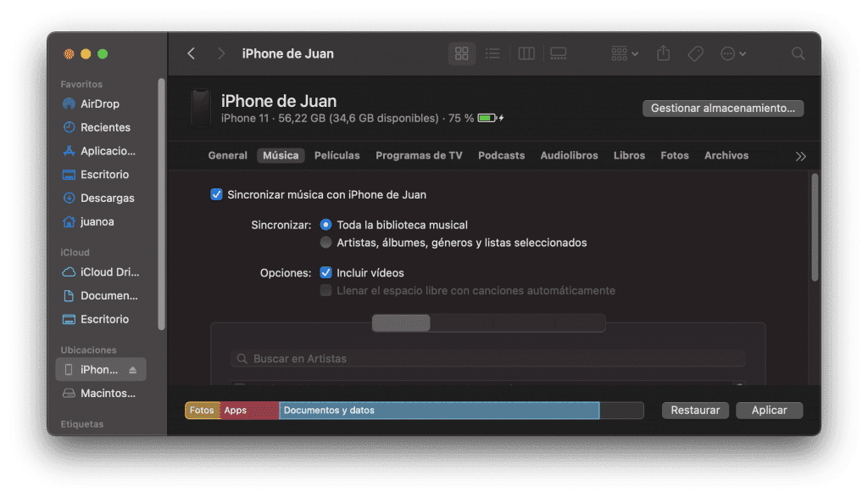This screenshot has width=868, height=498.
Task: Click the iPhone device thumbnail image
Action: (200, 108)
